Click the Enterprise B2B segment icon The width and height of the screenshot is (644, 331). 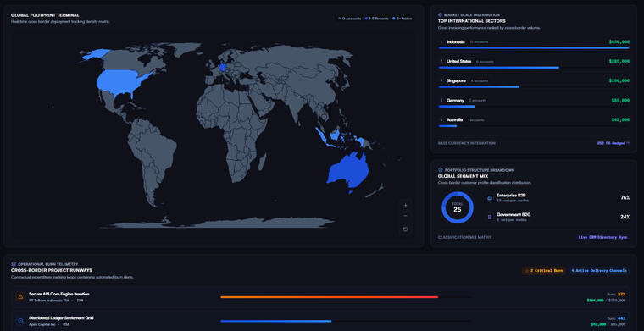click(x=490, y=198)
